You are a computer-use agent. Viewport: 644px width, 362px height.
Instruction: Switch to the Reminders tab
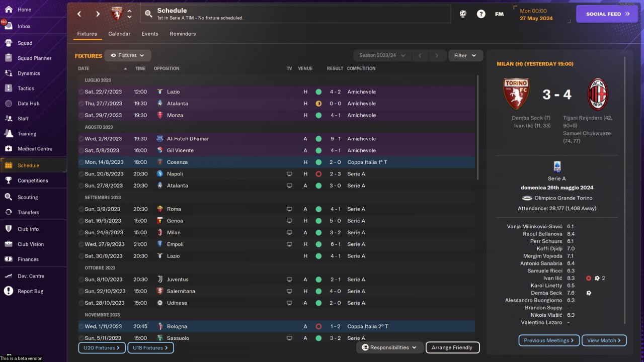[183, 34]
